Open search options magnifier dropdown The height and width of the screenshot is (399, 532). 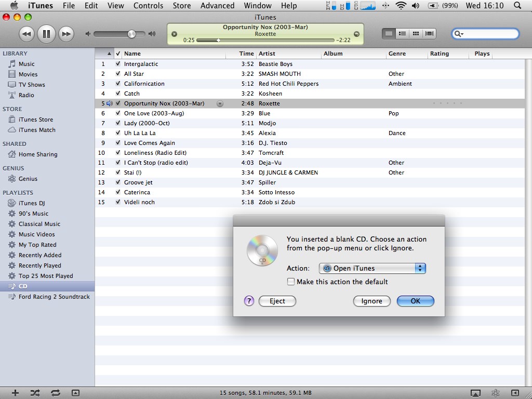coord(459,34)
